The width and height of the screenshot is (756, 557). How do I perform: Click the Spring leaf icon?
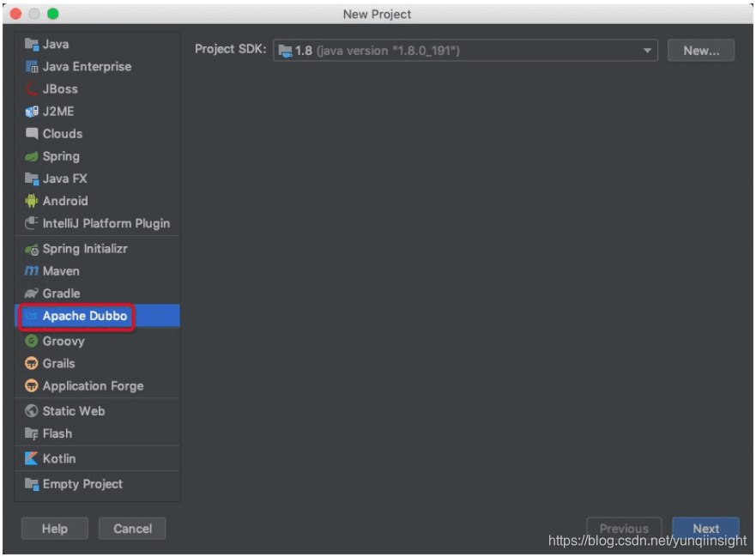(32, 156)
